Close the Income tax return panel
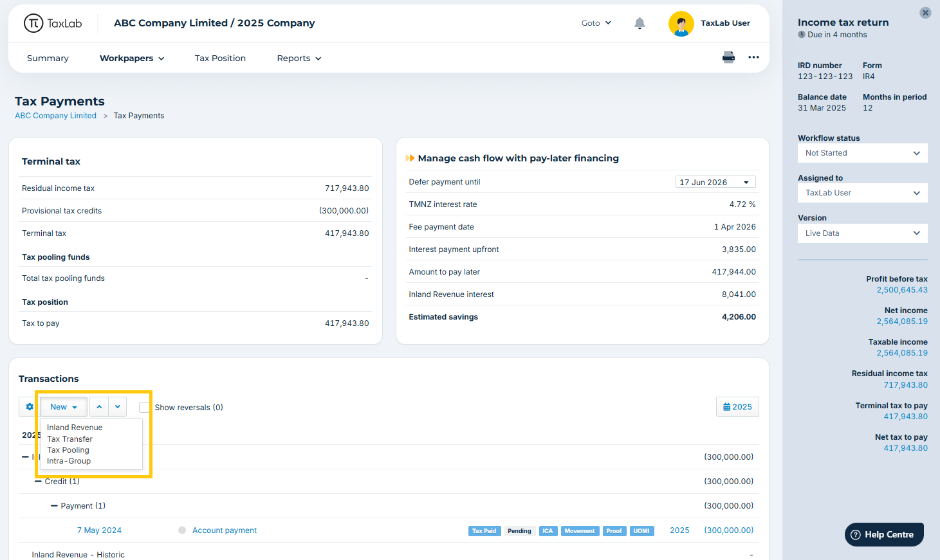This screenshot has height=560, width=940. click(925, 13)
